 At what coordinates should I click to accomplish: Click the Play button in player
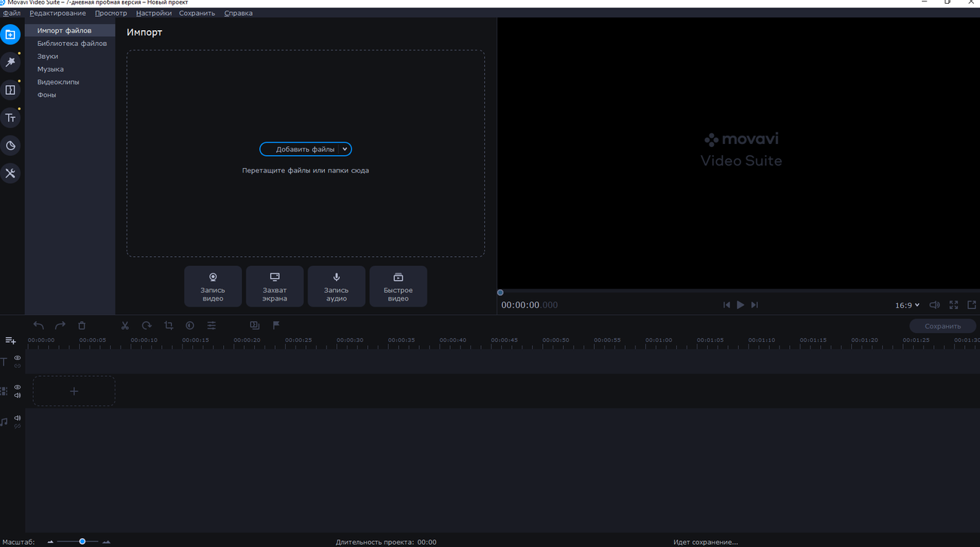(740, 305)
